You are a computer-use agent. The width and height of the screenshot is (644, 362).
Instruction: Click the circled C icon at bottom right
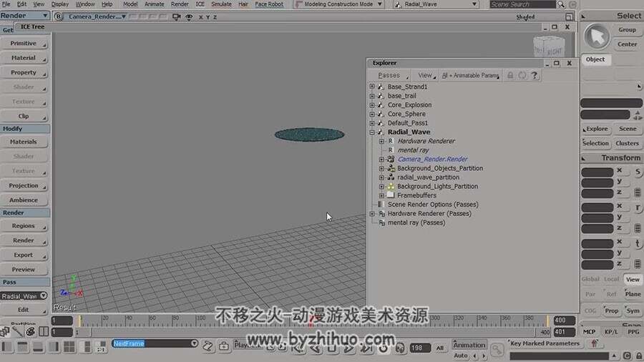click(627, 356)
